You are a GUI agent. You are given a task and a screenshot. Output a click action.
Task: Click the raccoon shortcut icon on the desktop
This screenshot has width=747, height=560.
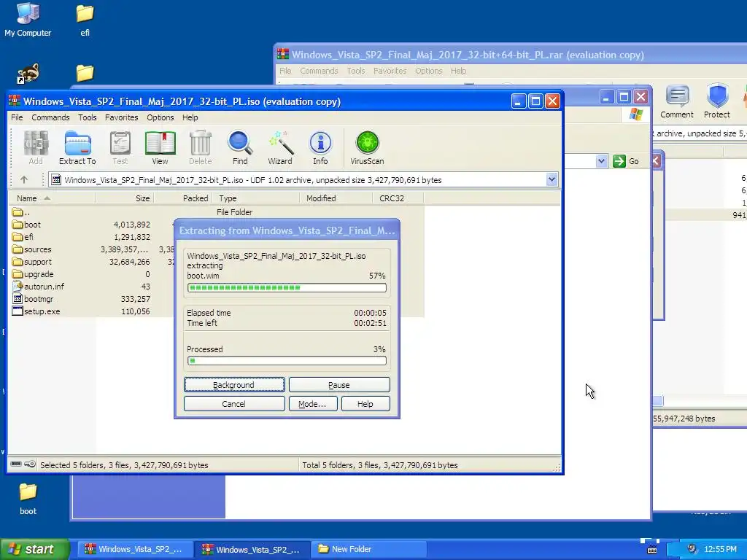[28, 74]
